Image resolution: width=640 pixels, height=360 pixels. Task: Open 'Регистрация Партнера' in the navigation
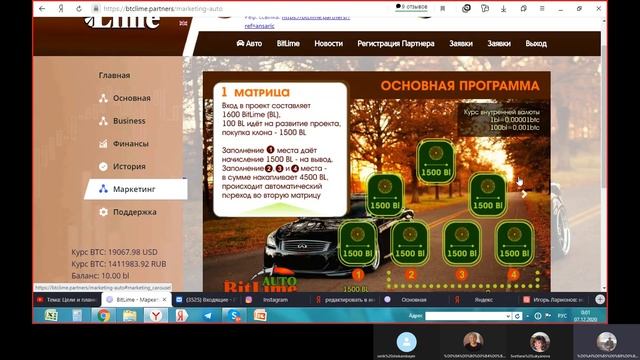[x=396, y=44]
